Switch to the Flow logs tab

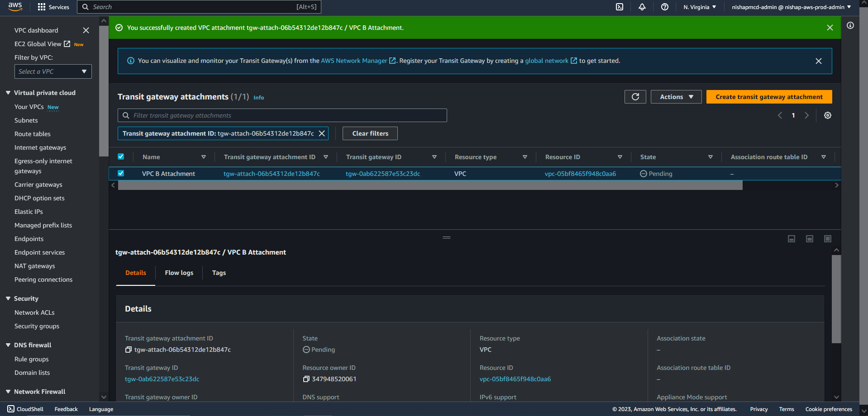(x=179, y=273)
